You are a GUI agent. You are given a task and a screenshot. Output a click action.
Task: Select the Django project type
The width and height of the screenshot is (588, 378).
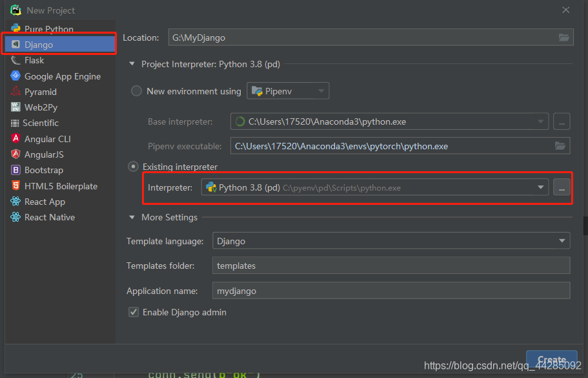coord(60,45)
